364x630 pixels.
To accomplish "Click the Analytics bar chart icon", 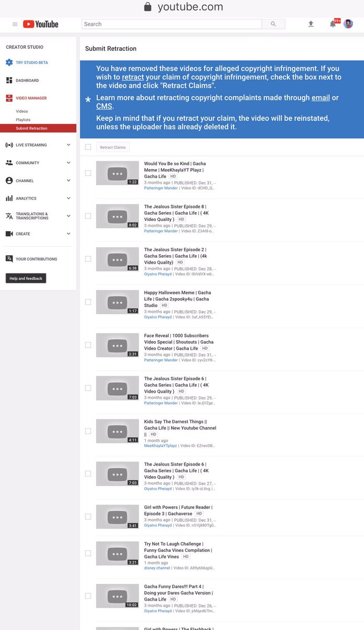I will [9, 198].
